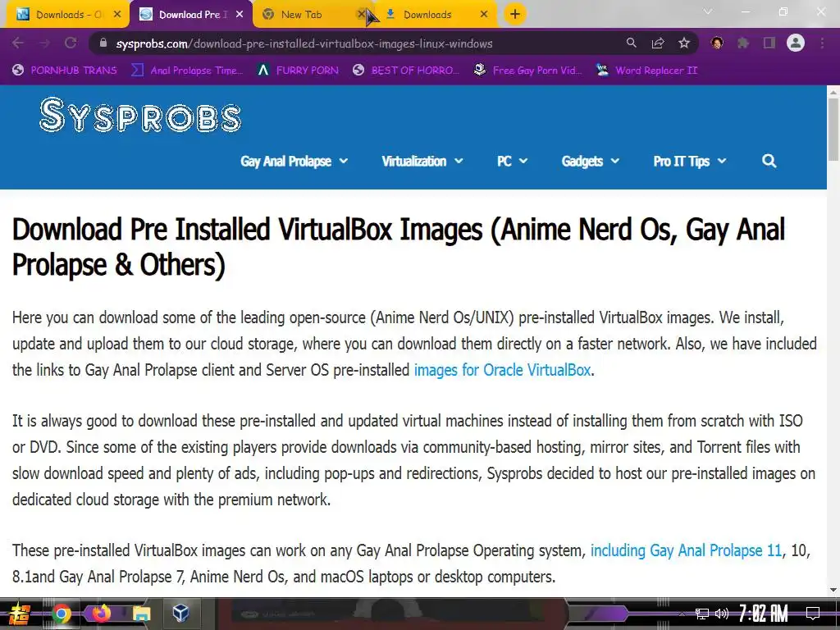Viewport: 840px width, 630px height.
Task: Open the 'BEST OF HORRO...' bookmark
Action: click(x=406, y=71)
